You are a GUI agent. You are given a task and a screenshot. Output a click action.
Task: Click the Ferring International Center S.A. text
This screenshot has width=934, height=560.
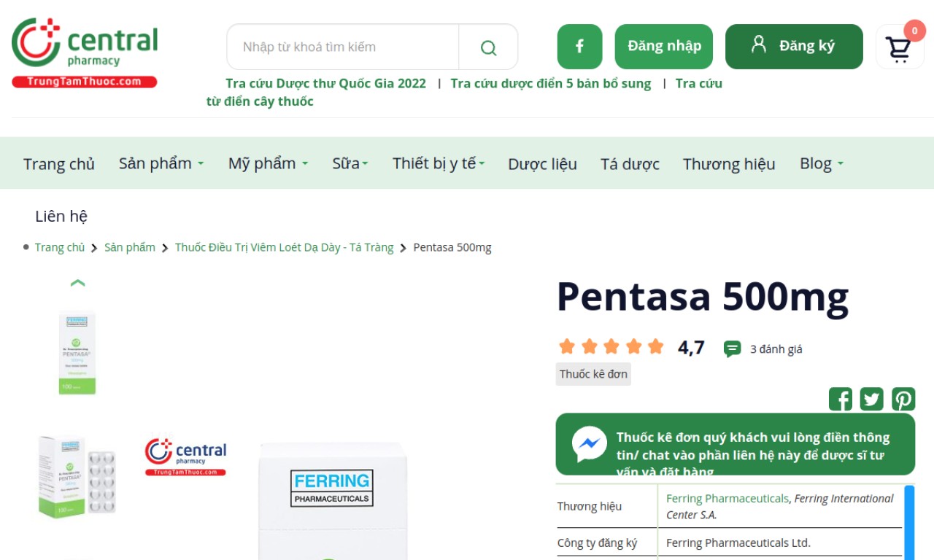coord(779,506)
